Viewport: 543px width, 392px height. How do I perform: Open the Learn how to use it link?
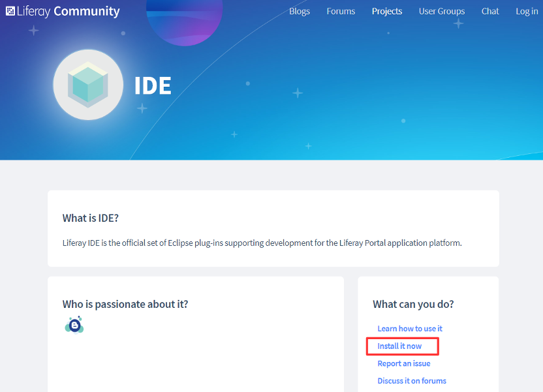[x=410, y=328]
